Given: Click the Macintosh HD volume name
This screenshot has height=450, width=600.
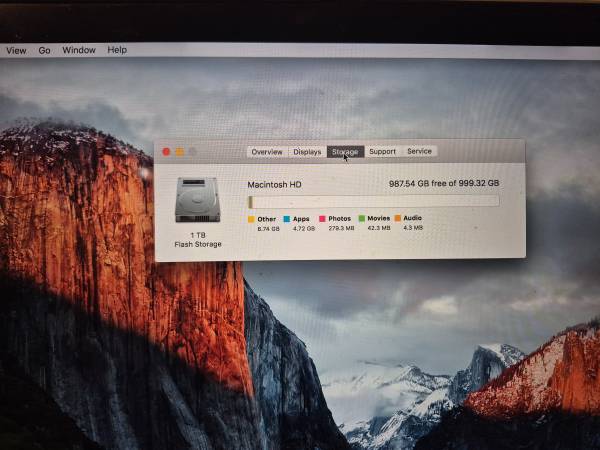Looking at the screenshot, I should point(274,185).
